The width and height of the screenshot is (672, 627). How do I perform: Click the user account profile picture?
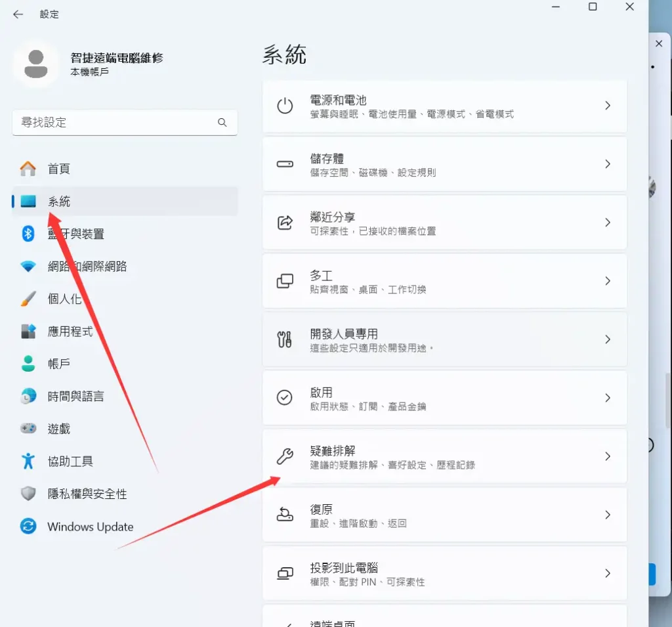coord(36,64)
